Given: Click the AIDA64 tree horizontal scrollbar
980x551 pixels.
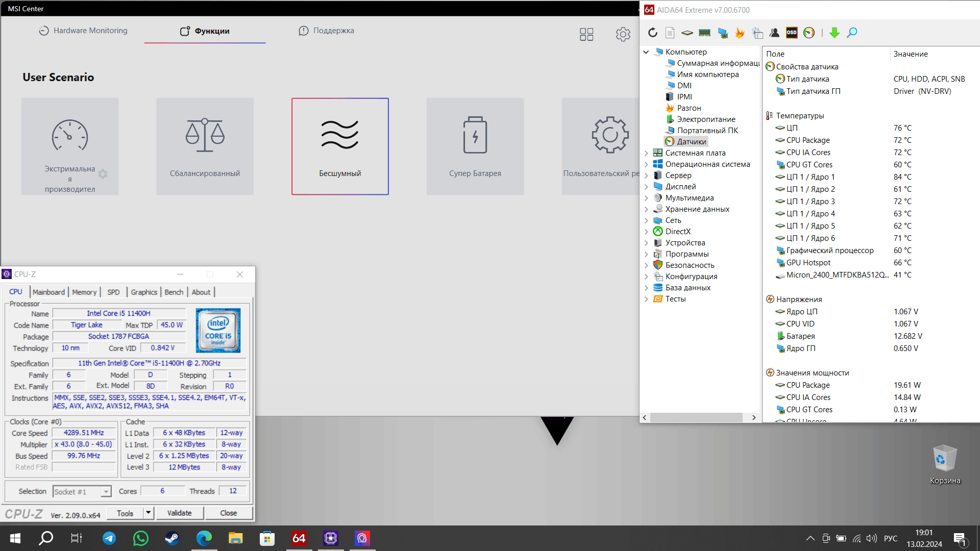Looking at the screenshot, I should (x=696, y=417).
